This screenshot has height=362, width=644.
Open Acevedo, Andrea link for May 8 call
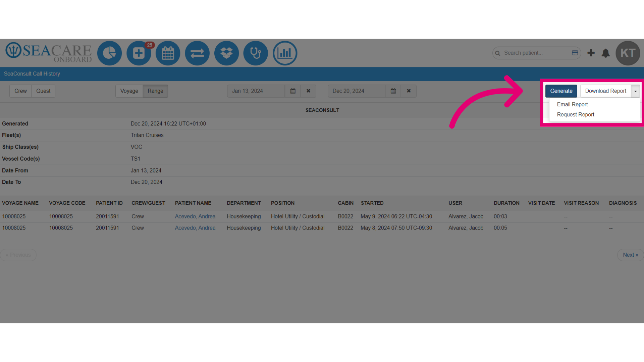click(195, 228)
